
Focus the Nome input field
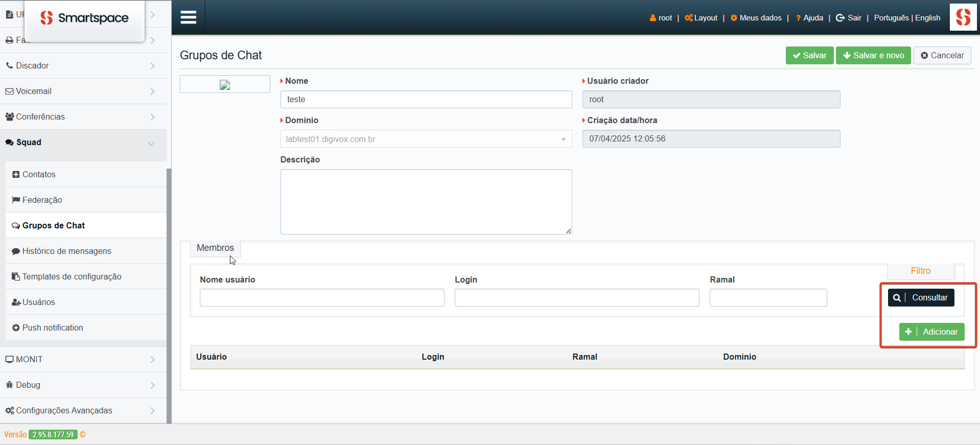tap(426, 99)
